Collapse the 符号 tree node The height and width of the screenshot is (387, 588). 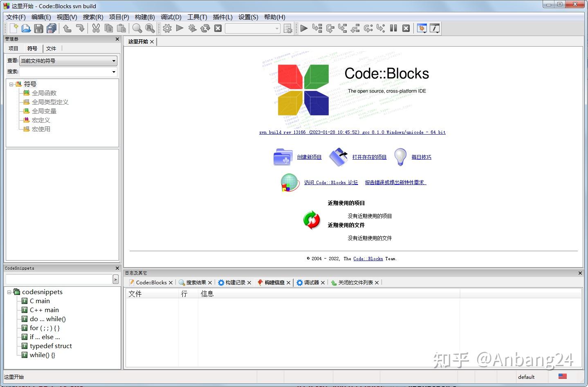pyautogui.click(x=10, y=84)
